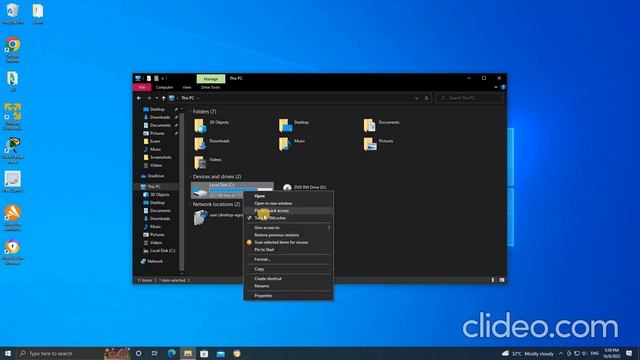Open the Desktop folder in Folders section
640x360 pixels.
[294, 125]
